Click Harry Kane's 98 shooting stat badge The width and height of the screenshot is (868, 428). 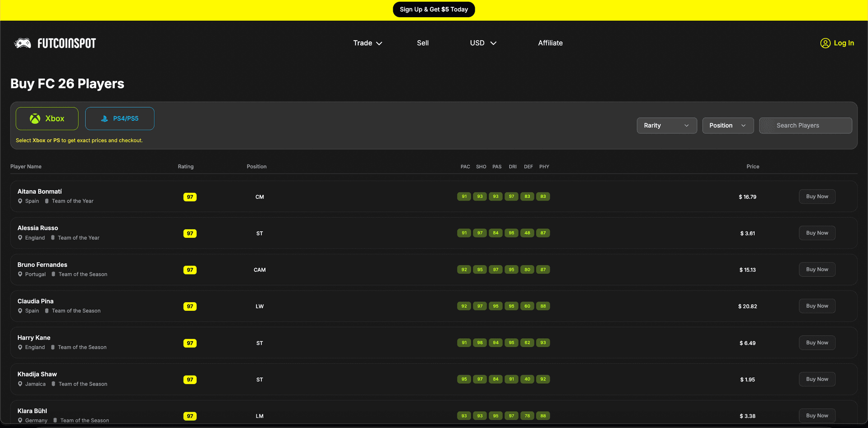pos(480,342)
